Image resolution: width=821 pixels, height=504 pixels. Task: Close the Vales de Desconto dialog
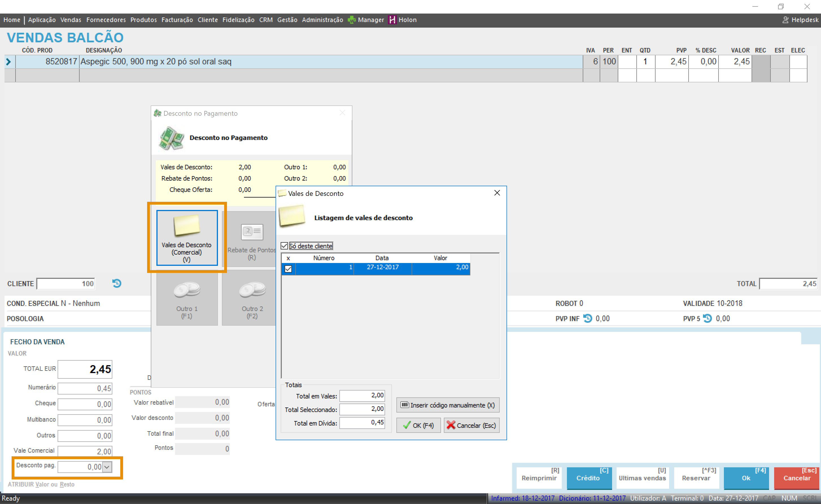[497, 193]
